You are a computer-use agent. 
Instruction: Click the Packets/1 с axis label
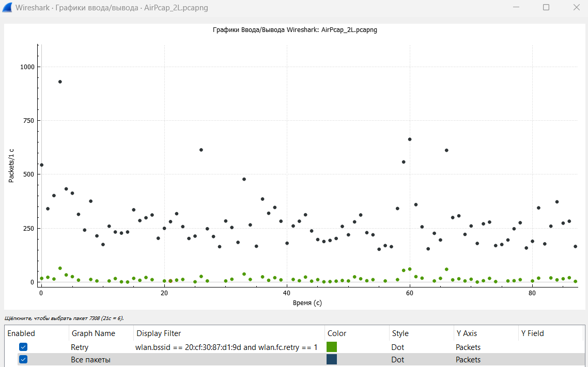coord(11,166)
